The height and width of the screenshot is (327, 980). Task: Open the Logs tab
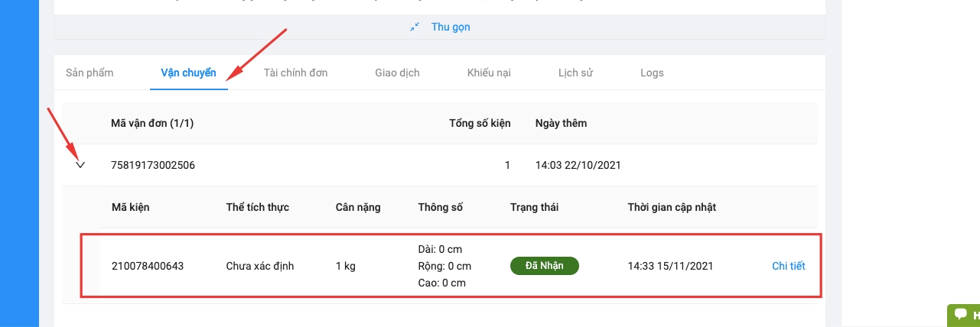click(x=652, y=73)
